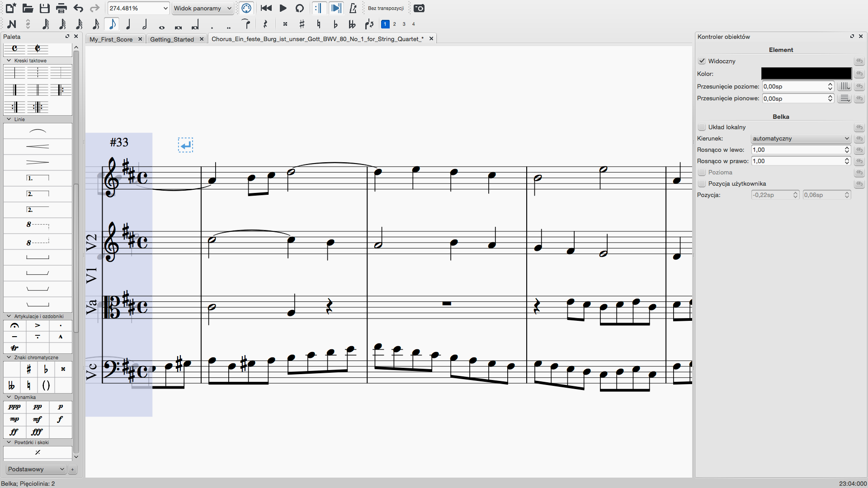Insert a rest from the toolbar

coord(265,24)
